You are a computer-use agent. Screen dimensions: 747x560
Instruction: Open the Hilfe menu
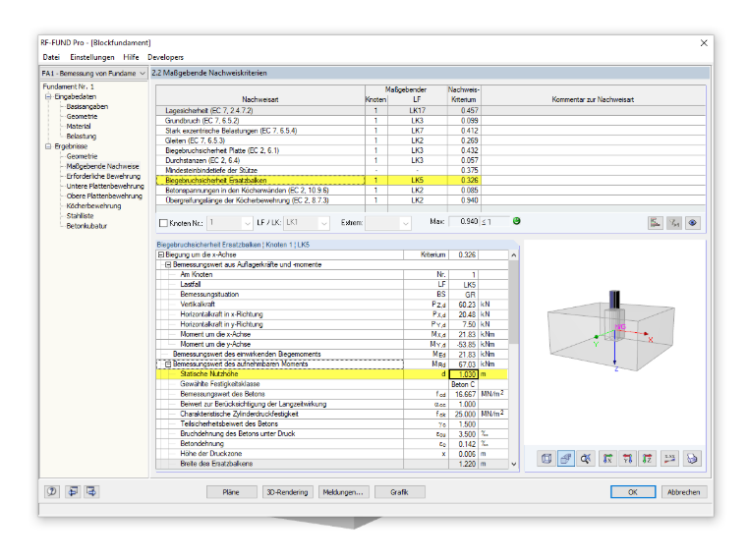coord(131,57)
